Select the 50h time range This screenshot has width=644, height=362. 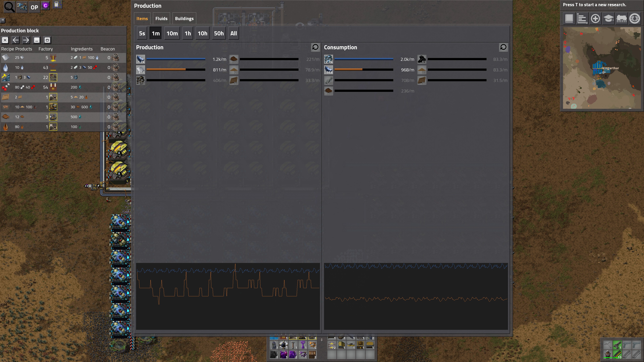point(219,33)
